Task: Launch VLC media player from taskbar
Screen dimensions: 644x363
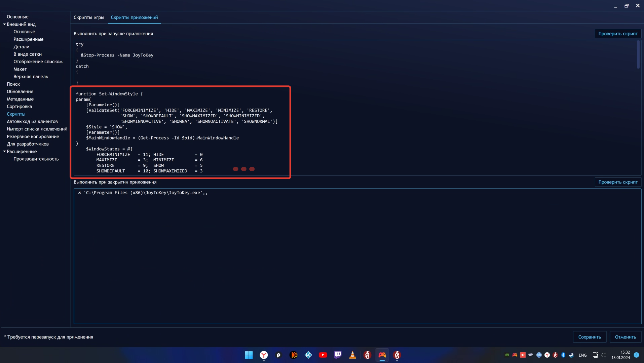Action: tap(352, 355)
